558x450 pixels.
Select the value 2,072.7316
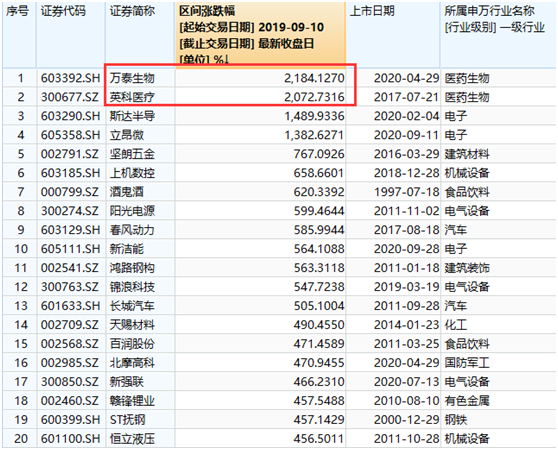pos(314,97)
